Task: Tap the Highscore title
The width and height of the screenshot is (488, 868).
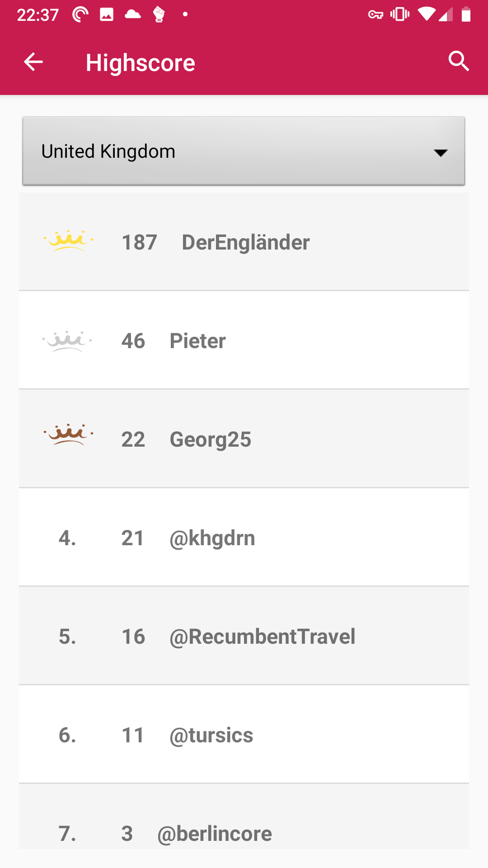Action: [141, 63]
